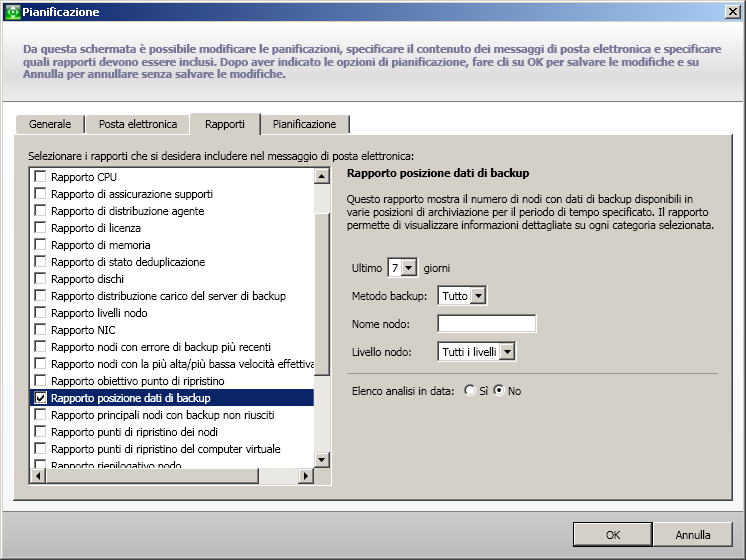Click the Pianificazione window title icon
746x560 pixels.
[13, 12]
